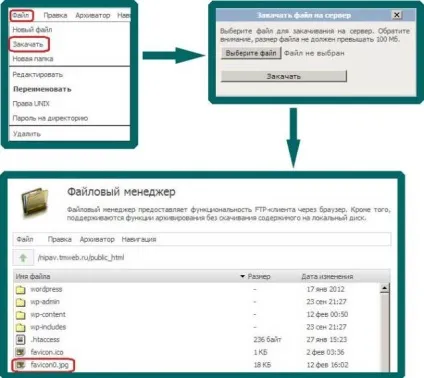
Task: Click the favicon.ico file icon
Action: click(x=21, y=352)
